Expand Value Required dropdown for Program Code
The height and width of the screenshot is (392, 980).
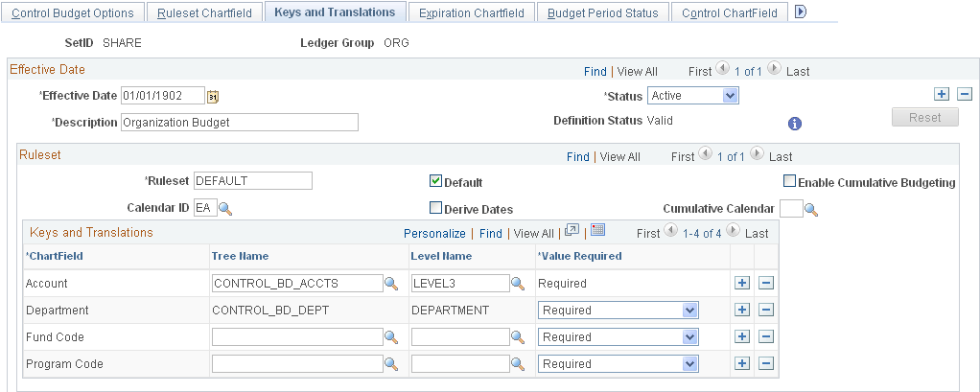(618, 364)
